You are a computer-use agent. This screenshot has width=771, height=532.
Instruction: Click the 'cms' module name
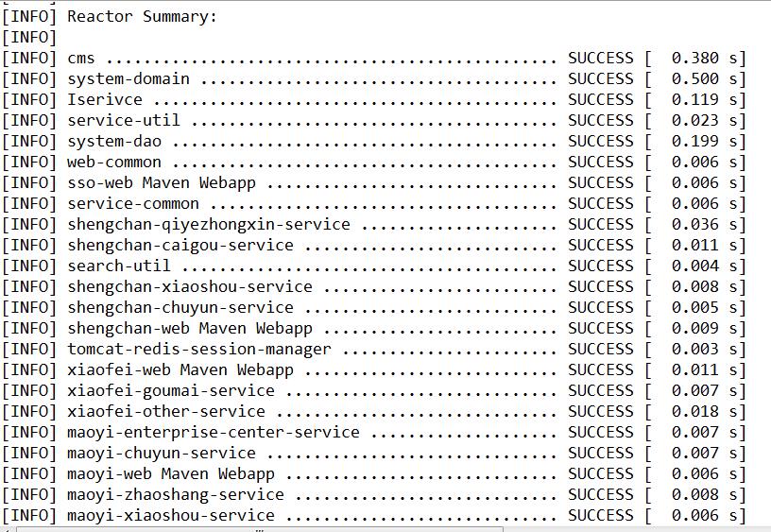[81, 59]
